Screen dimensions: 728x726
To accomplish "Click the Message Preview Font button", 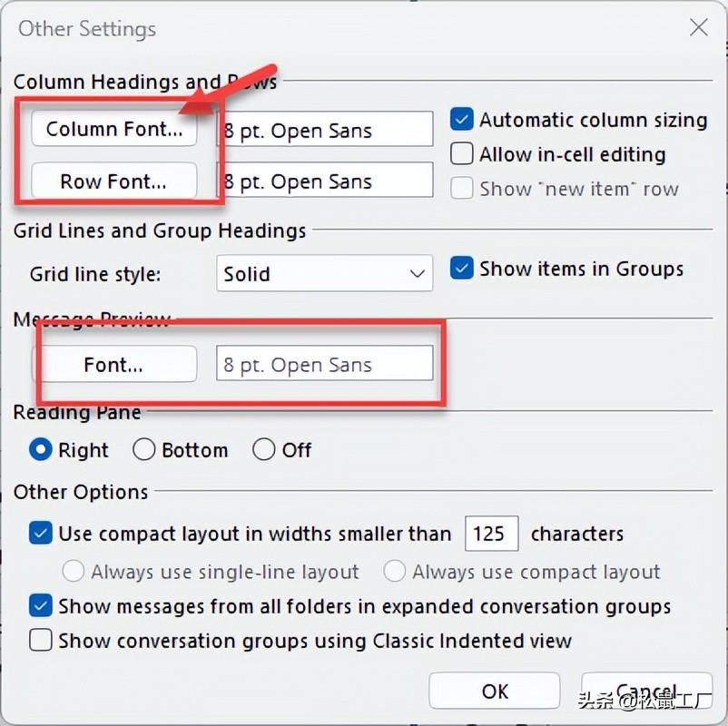I will [113, 365].
